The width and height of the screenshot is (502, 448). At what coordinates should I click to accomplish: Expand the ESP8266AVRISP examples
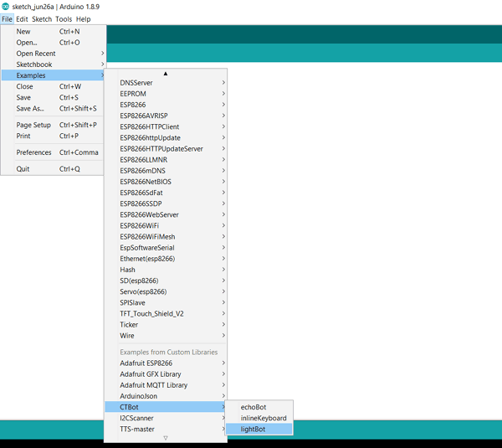(166, 116)
